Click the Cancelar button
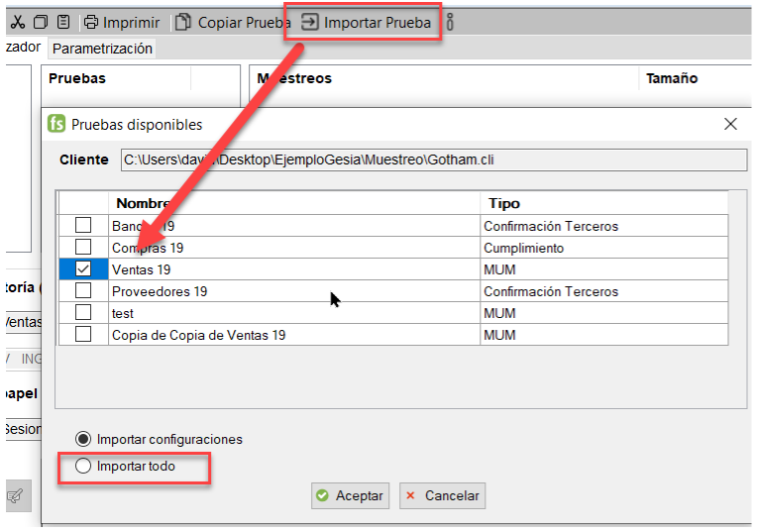Viewport: 759px width, 532px height. pos(443,495)
